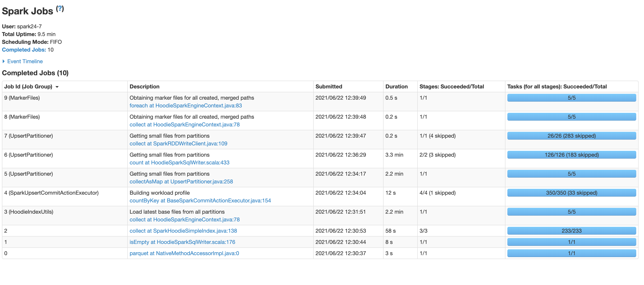Sort by Tasks Succeeded/Total column header
This screenshot has width=644, height=285.
[557, 86]
